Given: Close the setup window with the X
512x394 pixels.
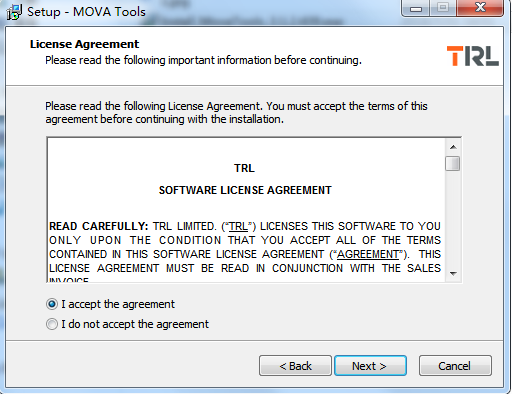Looking at the screenshot, I should tap(480, 8).
